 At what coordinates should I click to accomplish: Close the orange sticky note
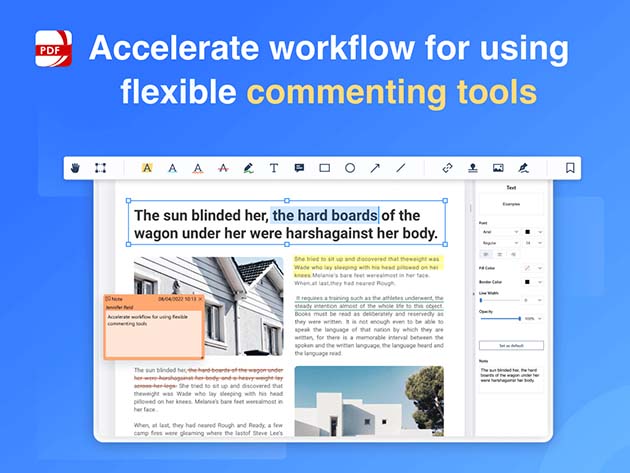[199, 299]
